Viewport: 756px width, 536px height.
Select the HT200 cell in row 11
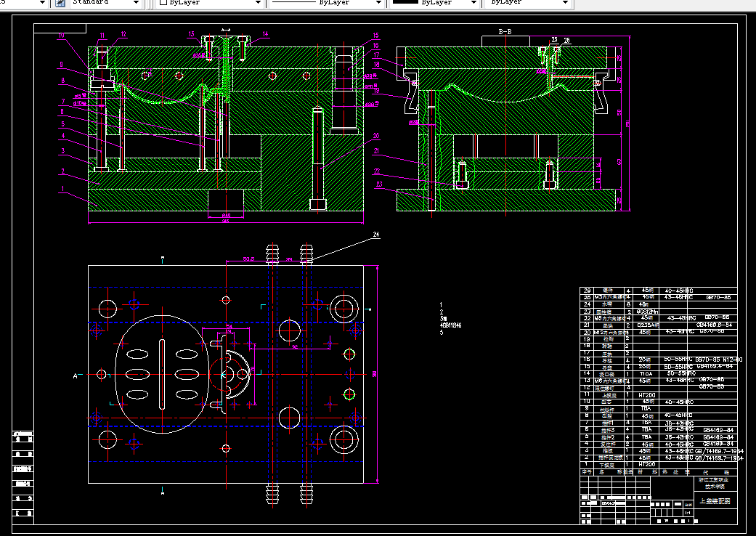pyautogui.click(x=646, y=395)
